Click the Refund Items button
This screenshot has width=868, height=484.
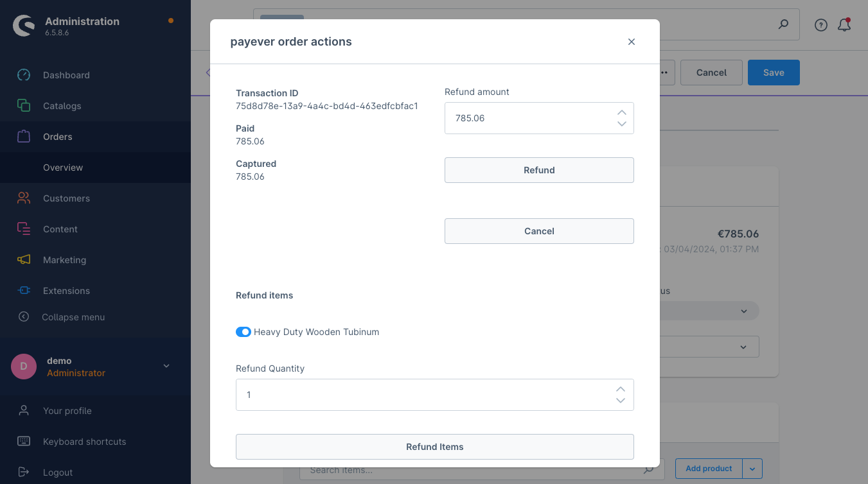(x=435, y=447)
